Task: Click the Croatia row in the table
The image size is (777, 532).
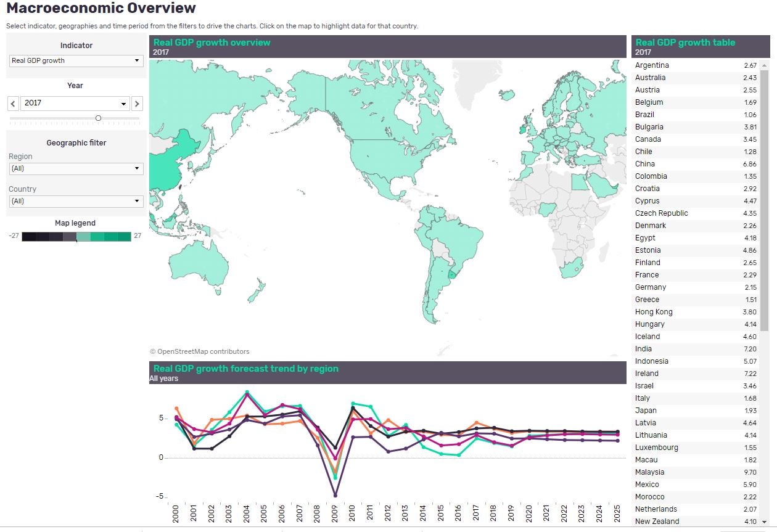Action: [x=696, y=189]
